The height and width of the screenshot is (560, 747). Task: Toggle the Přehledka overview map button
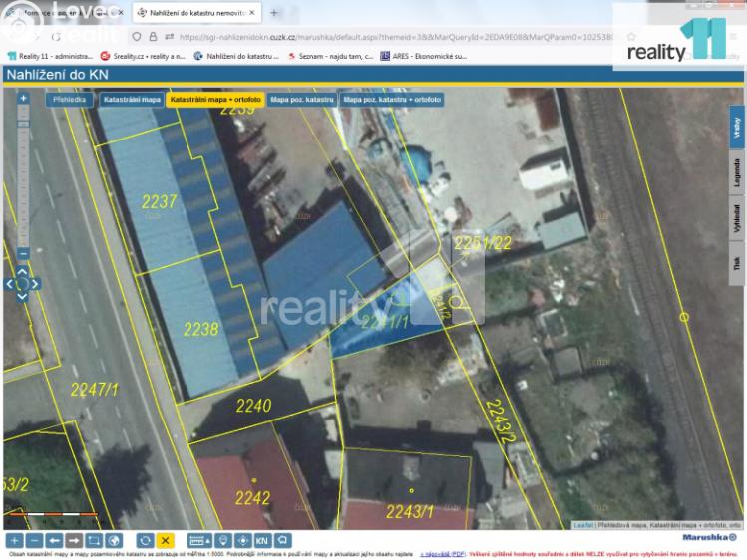[70, 100]
